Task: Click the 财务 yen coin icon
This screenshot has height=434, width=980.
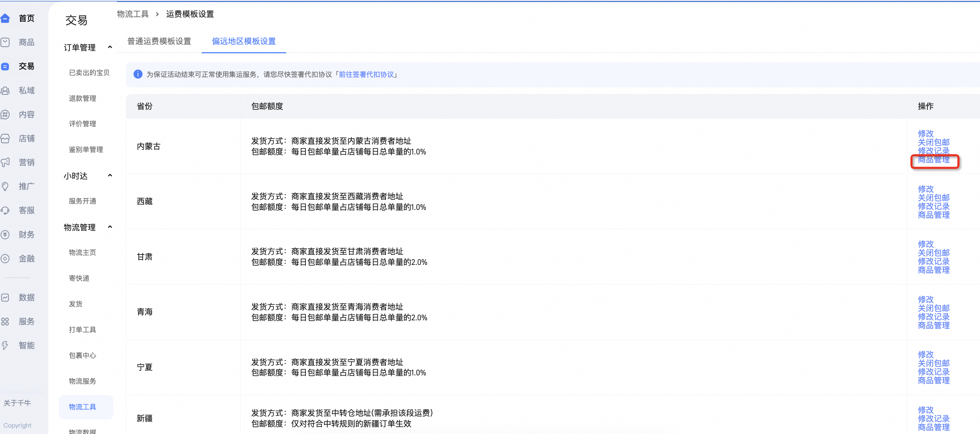Action: click(x=5, y=235)
